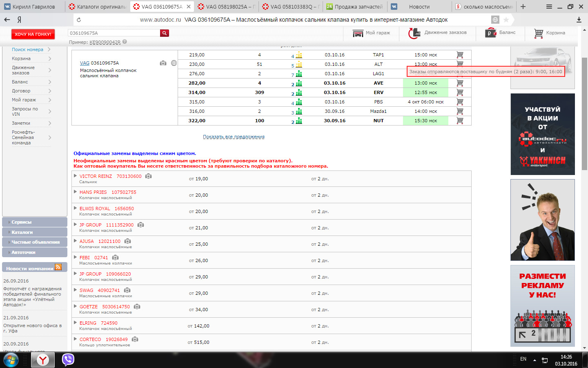
Task: Open the Yakhnich motorsport promo banner
Action: 543,134
